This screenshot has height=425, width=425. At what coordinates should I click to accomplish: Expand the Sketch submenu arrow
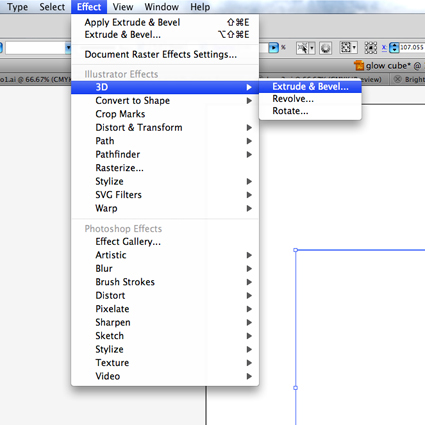[249, 336]
